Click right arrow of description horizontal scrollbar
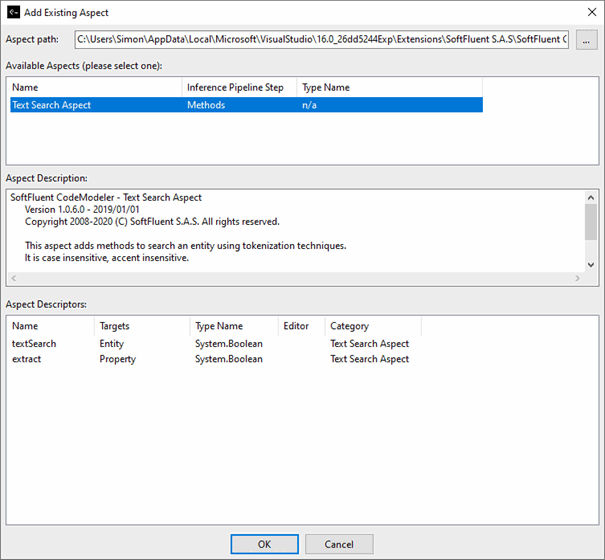This screenshot has height=560, width=605. pyautogui.click(x=578, y=278)
